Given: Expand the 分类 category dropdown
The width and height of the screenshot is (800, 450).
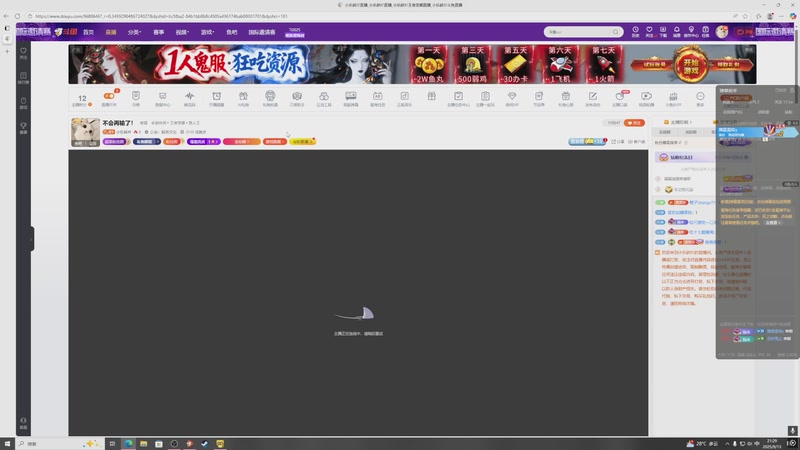Looking at the screenshot, I should coord(134,32).
